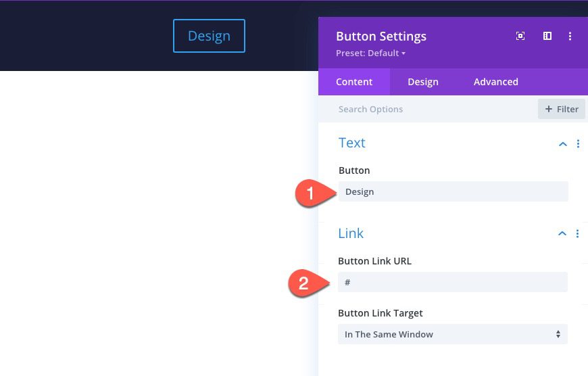Screen dimensions: 588x376
Task: Click the Button Link URL field
Action: click(452, 282)
